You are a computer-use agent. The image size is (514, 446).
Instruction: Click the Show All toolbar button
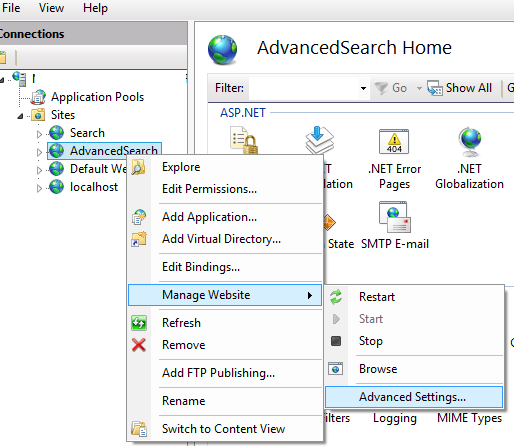[x=460, y=88]
